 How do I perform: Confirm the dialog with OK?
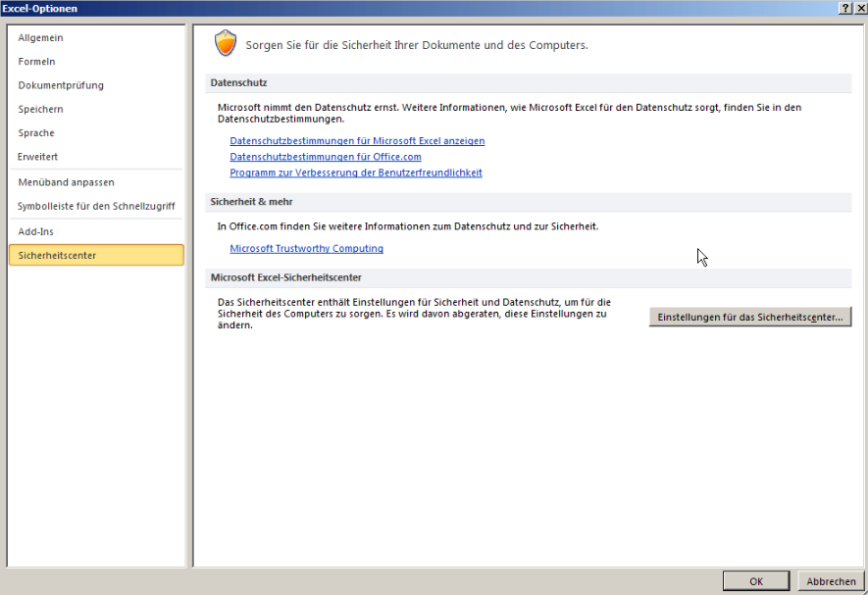[x=756, y=581]
